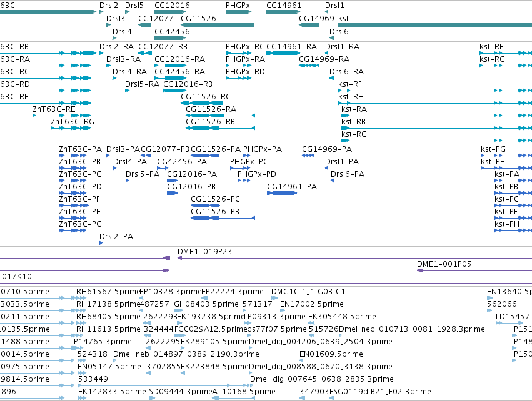Click protein label CG14961-PA

pyautogui.click(x=292, y=186)
